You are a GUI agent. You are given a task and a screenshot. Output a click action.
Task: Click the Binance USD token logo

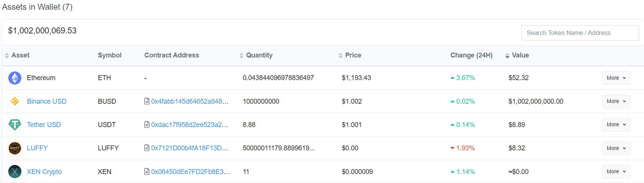pyautogui.click(x=15, y=101)
